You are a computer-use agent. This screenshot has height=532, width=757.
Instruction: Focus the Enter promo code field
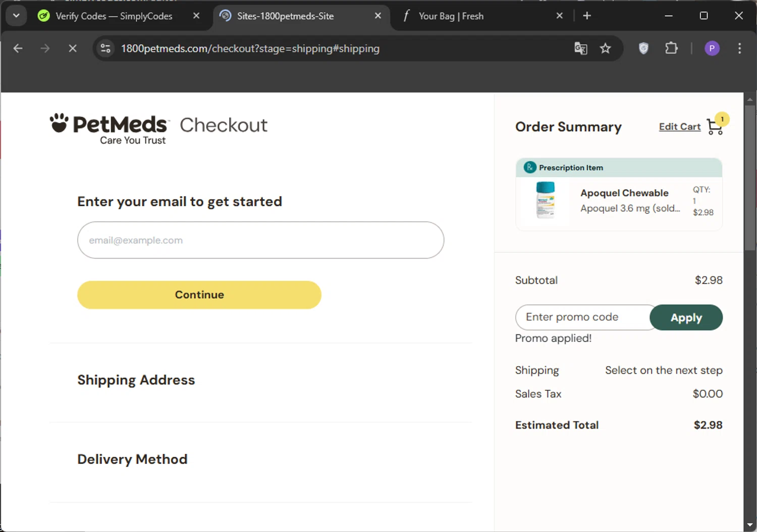tap(584, 317)
